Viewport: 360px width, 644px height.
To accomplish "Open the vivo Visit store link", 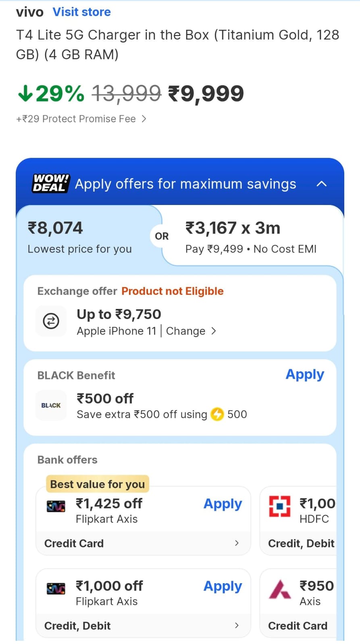I will [82, 12].
